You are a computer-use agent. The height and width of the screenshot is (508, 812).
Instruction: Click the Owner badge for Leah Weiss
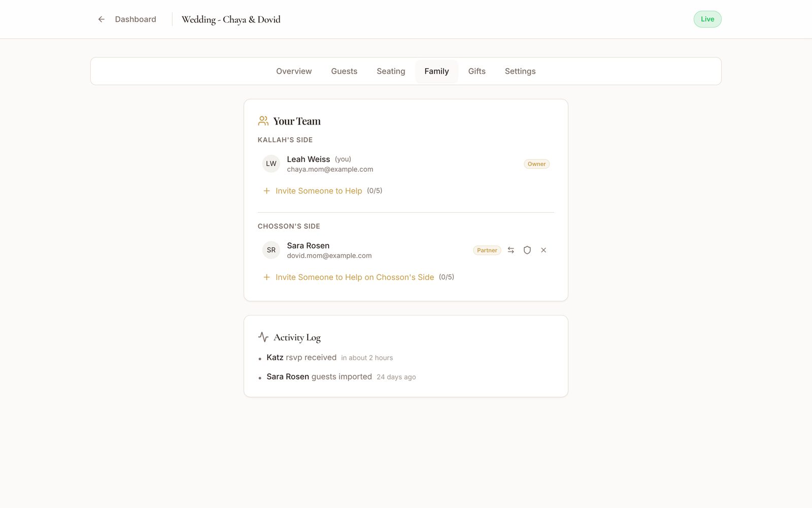click(536, 164)
